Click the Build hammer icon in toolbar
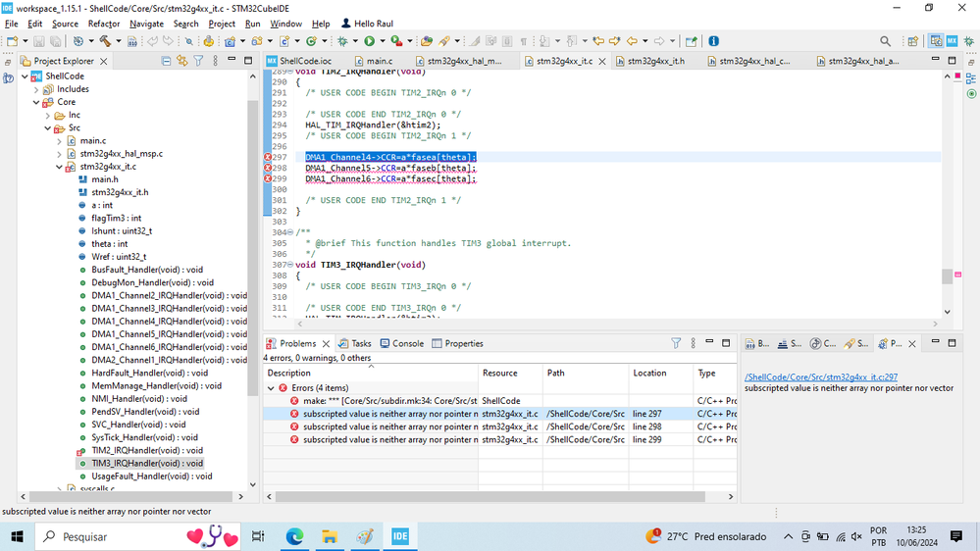980x551 pixels. pyautogui.click(x=104, y=41)
